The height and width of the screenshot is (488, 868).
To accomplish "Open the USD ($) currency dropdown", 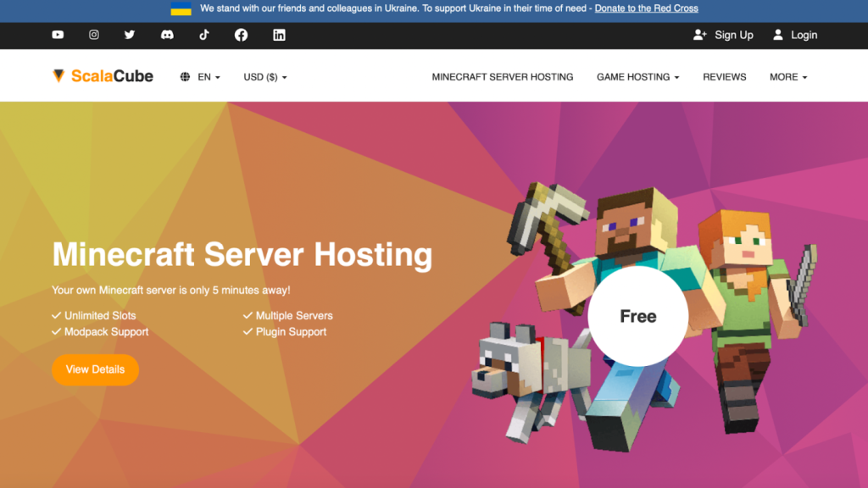I will pyautogui.click(x=265, y=77).
